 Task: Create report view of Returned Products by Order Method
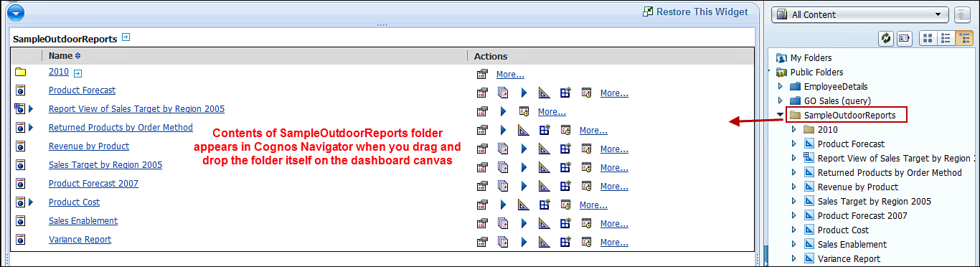[544, 130]
